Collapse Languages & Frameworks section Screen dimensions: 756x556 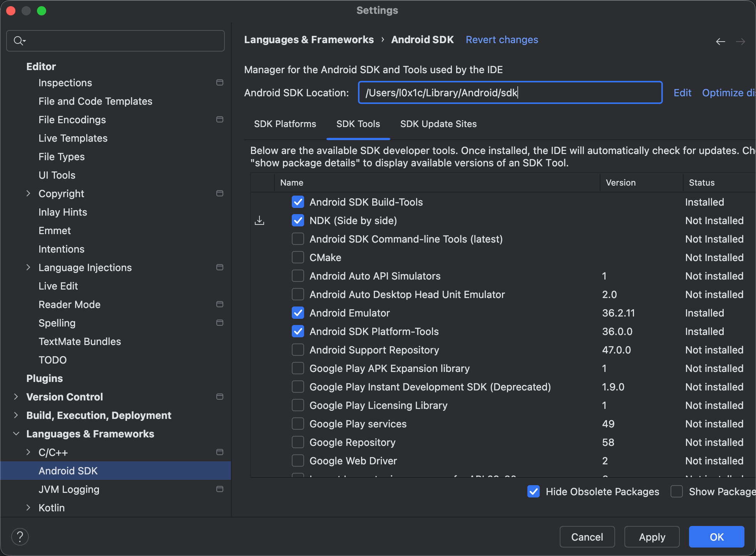[16, 434]
